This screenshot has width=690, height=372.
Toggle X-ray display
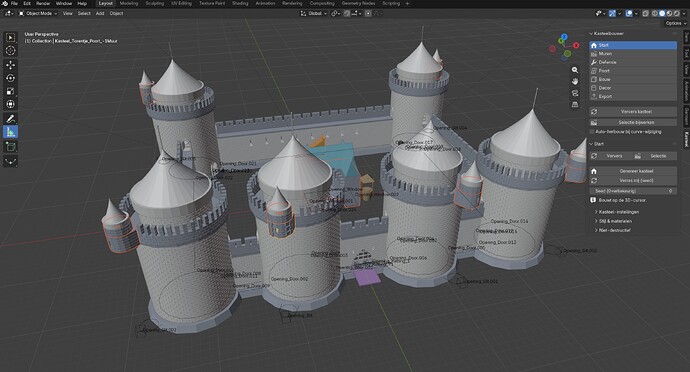[646, 14]
